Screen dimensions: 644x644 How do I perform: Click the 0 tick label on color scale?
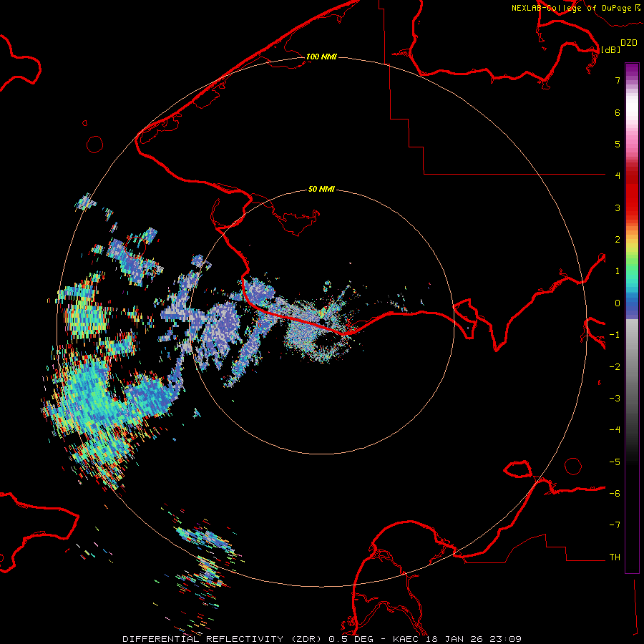(x=618, y=303)
